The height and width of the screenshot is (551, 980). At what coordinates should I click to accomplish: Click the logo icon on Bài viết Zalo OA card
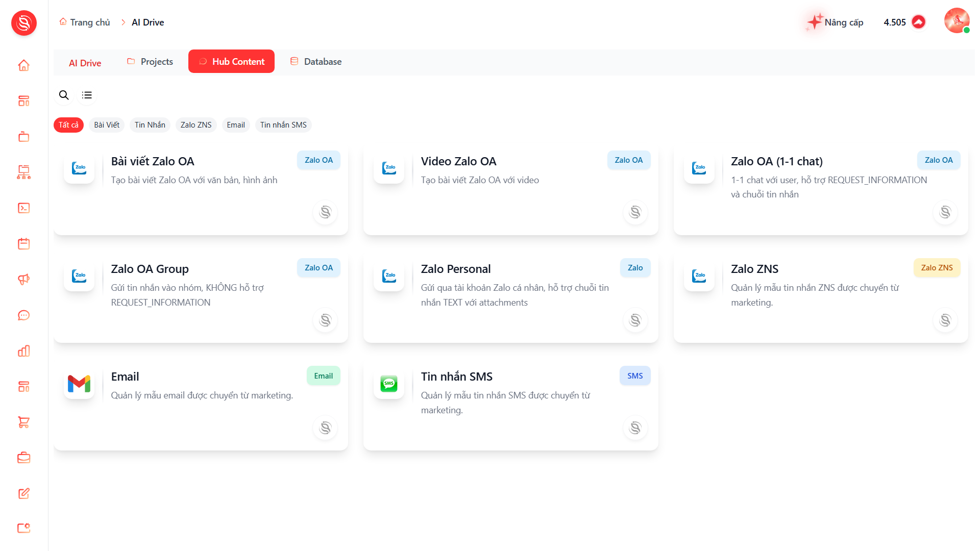tap(325, 212)
